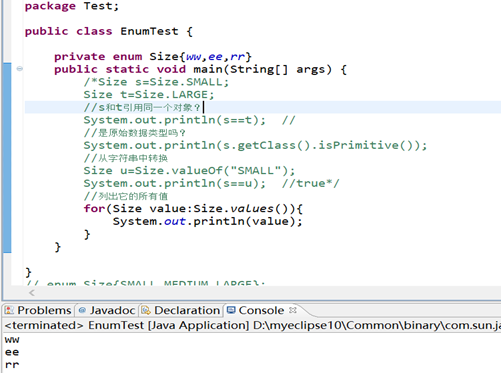
Task: Click the '//true*/' comment end
Action: pyautogui.click(x=310, y=183)
